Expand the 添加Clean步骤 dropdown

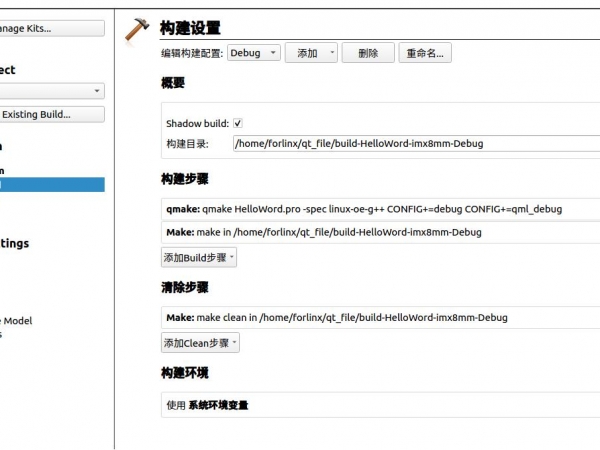pos(201,343)
